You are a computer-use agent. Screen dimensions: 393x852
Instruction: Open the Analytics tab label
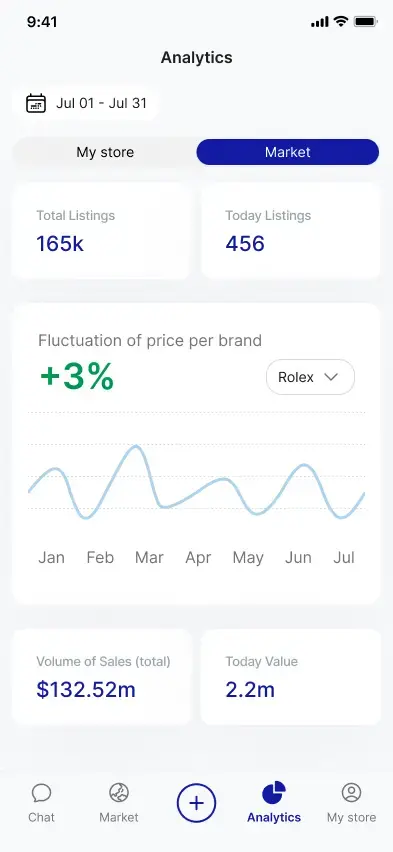click(274, 817)
